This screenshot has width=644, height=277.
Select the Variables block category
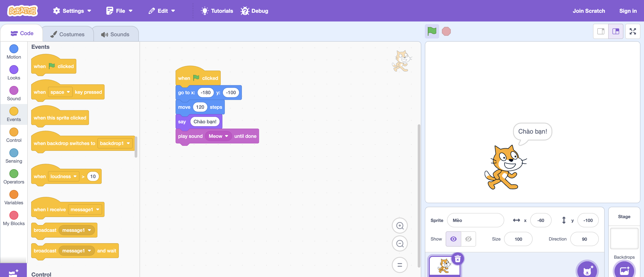[x=14, y=197]
